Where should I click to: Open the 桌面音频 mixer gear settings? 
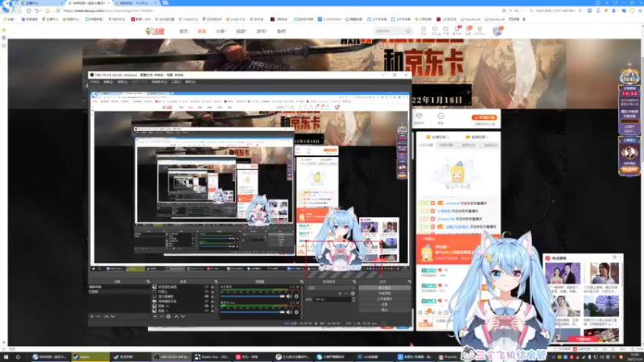coord(296,296)
